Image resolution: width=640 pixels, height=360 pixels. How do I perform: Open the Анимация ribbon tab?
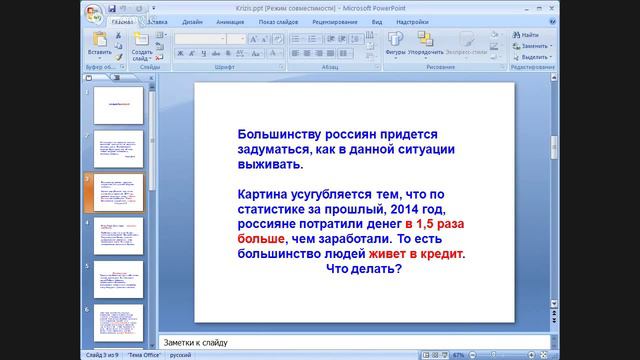[x=230, y=22]
